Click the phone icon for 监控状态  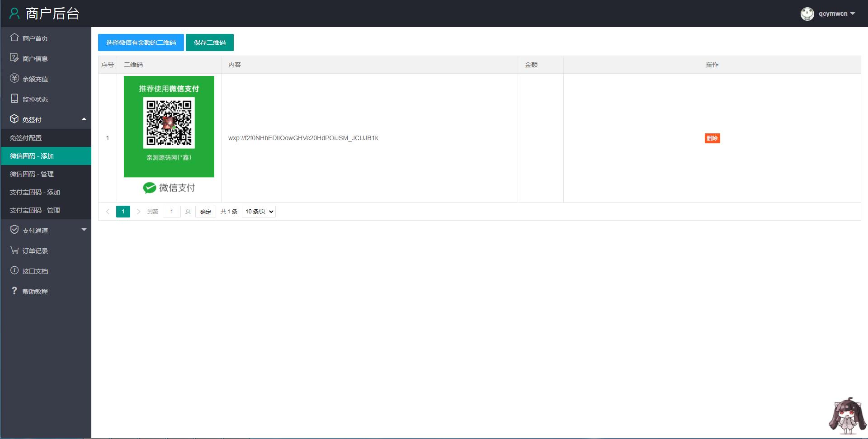point(14,99)
